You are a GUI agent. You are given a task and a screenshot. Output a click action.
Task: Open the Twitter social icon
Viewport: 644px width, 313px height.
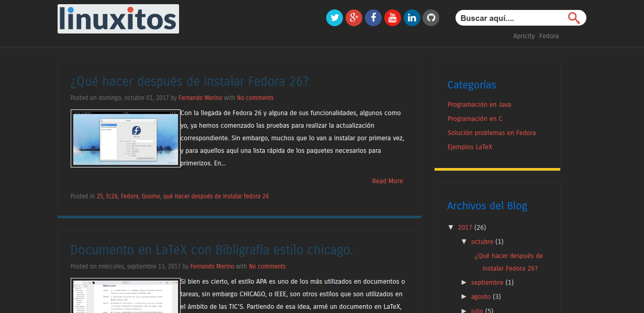tap(335, 18)
